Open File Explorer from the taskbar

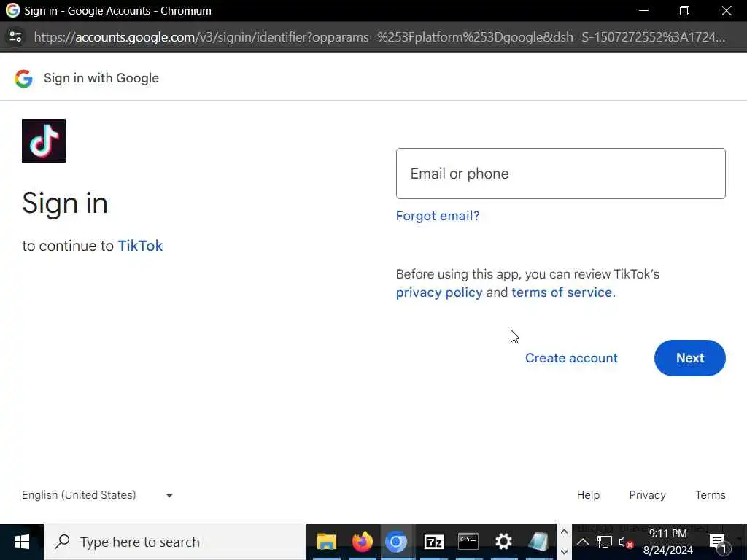point(326,542)
